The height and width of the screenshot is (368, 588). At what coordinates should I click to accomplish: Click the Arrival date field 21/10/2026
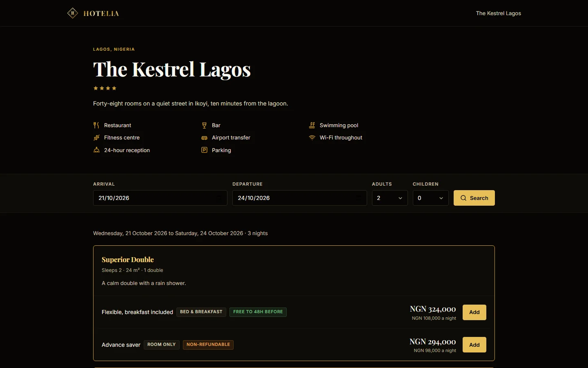(160, 198)
